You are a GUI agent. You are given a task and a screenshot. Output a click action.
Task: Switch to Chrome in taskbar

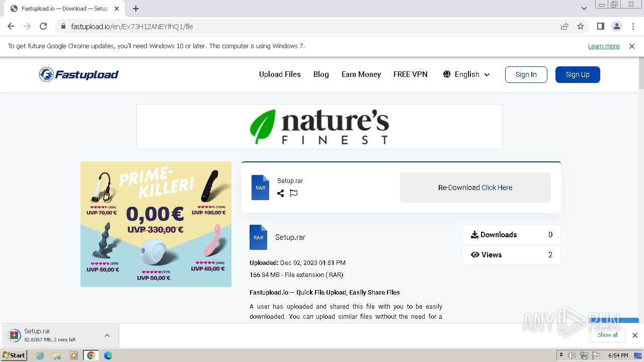tap(91, 355)
